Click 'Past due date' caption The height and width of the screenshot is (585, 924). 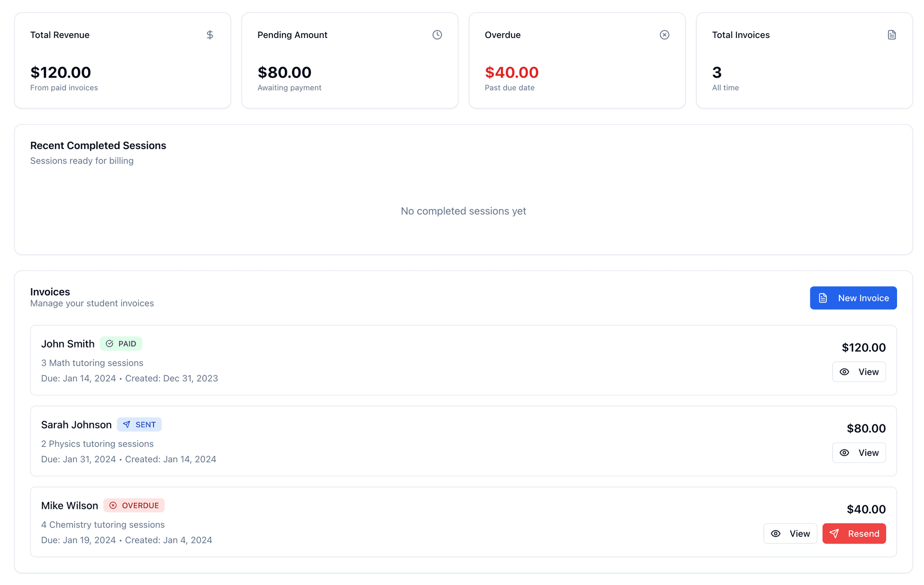pos(510,88)
